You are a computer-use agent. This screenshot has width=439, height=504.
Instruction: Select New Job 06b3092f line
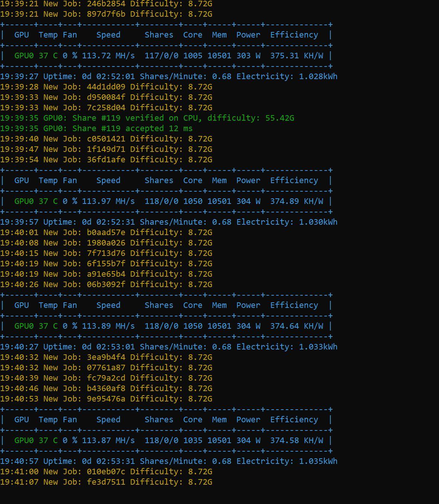click(106, 284)
